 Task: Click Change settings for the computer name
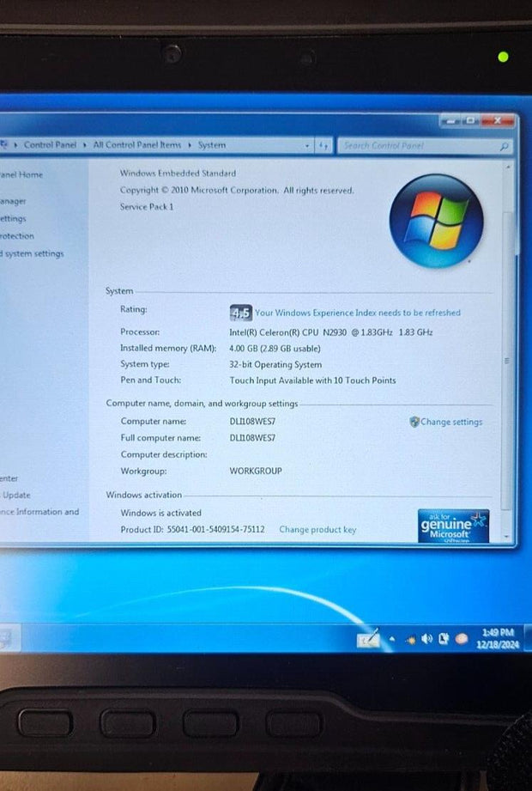450,422
